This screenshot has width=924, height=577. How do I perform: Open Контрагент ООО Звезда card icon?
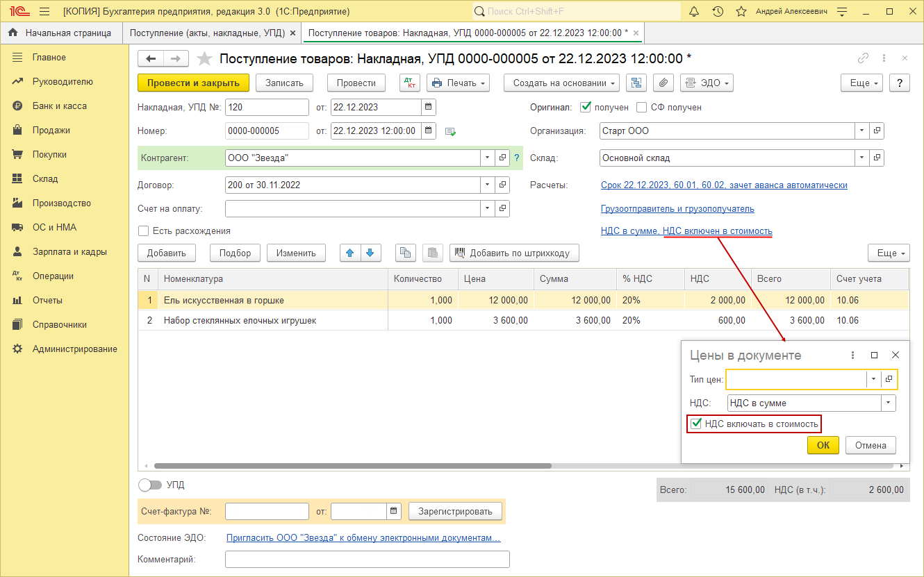[503, 158]
